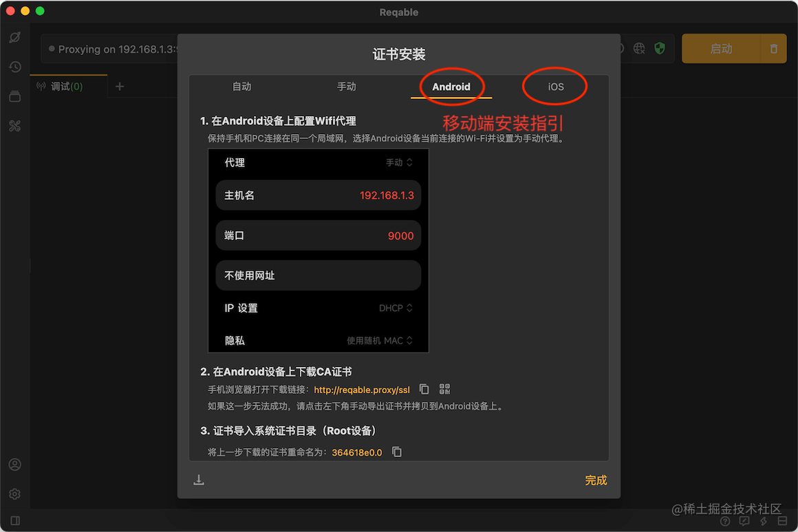Switch to the iOS installation tab
Image resolution: width=798 pixels, height=532 pixels.
point(554,87)
